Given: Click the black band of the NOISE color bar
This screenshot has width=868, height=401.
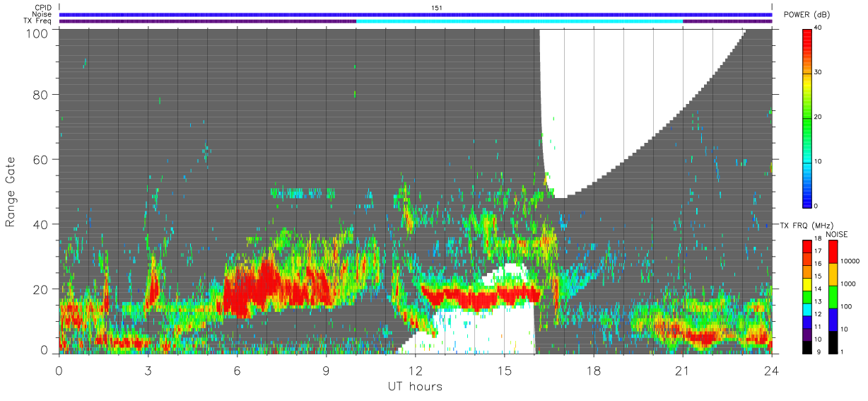Looking at the screenshot, I should click(x=833, y=342).
